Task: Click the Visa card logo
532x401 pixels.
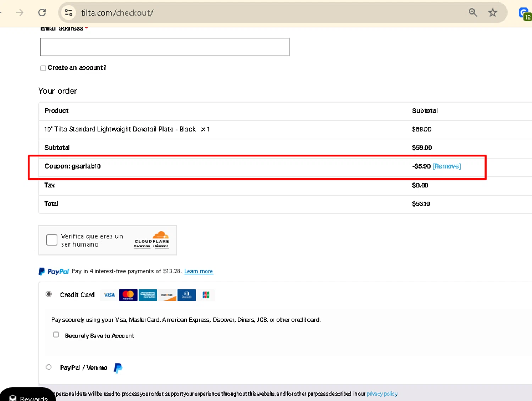Action: 109,295
